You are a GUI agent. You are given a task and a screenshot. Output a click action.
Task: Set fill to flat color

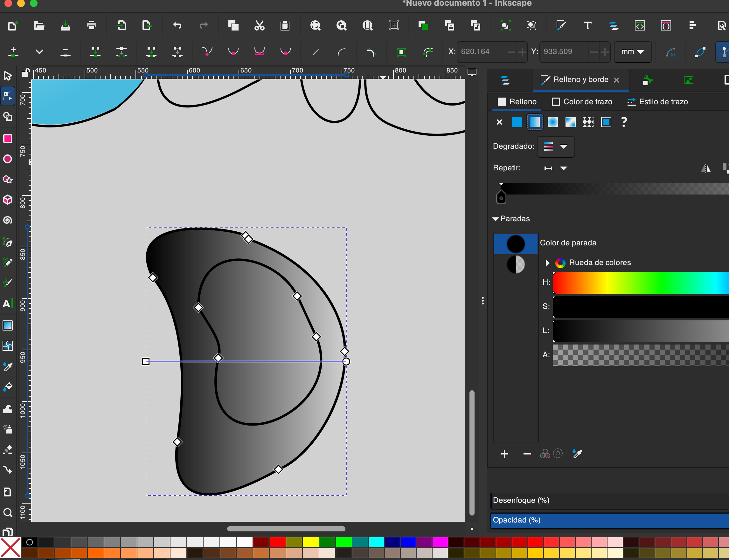point(517,122)
